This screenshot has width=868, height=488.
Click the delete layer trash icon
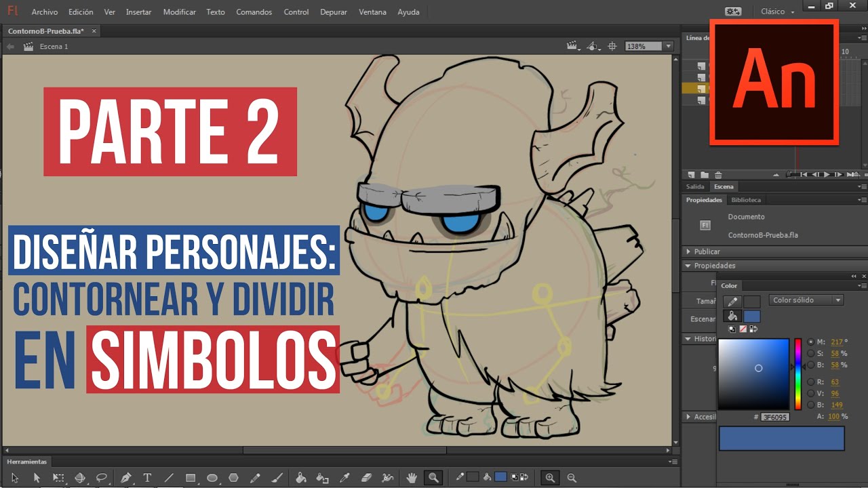coord(718,175)
